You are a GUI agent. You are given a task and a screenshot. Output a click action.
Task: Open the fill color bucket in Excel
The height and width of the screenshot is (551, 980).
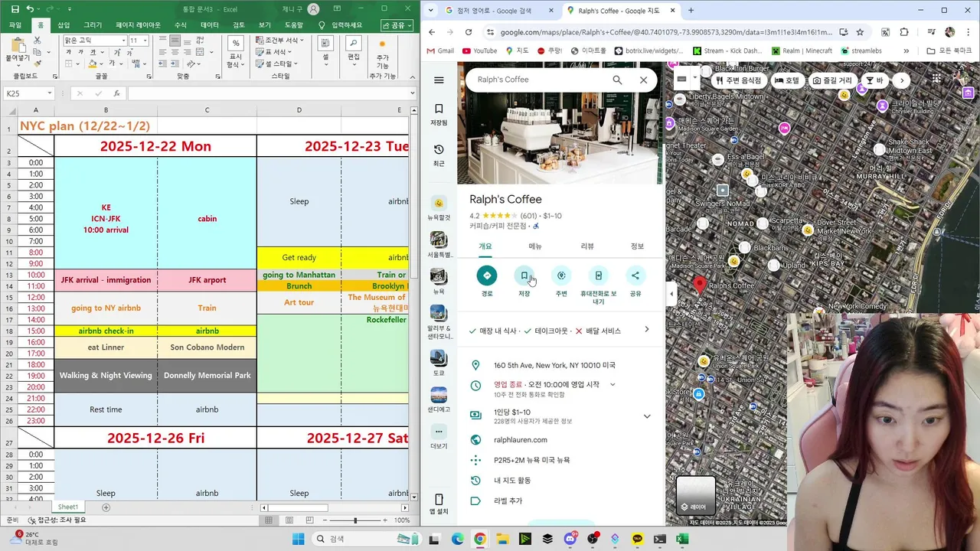[x=93, y=64]
